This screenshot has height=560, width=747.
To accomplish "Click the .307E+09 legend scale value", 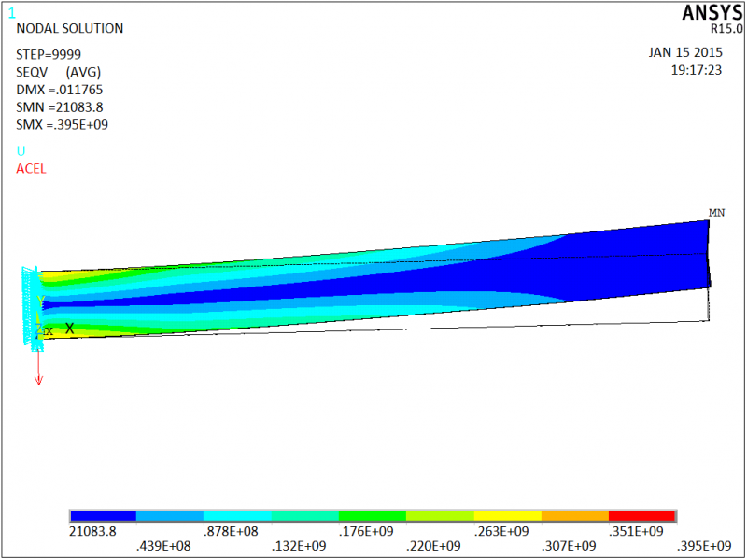I will [x=569, y=546].
